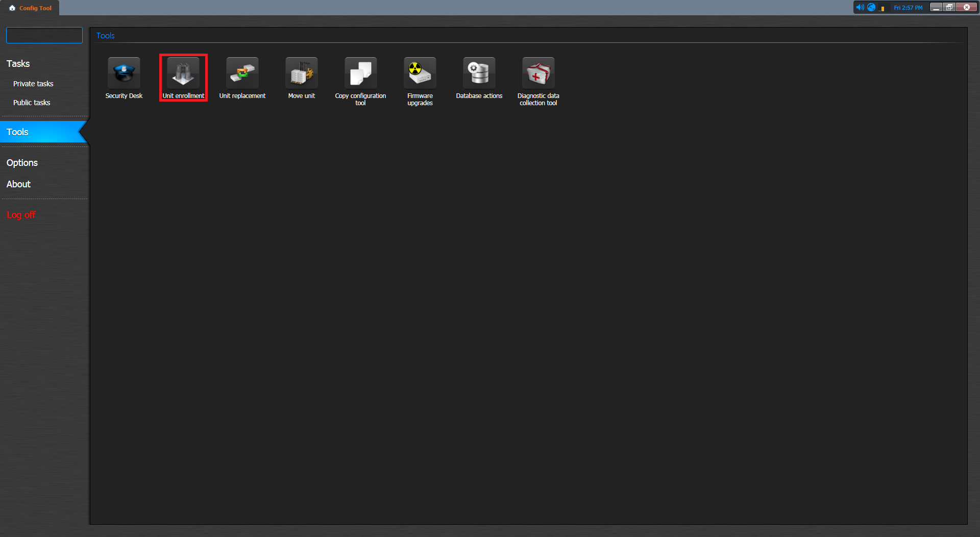
Task: Launch the Firmware upgrades tool
Action: (x=420, y=78)
